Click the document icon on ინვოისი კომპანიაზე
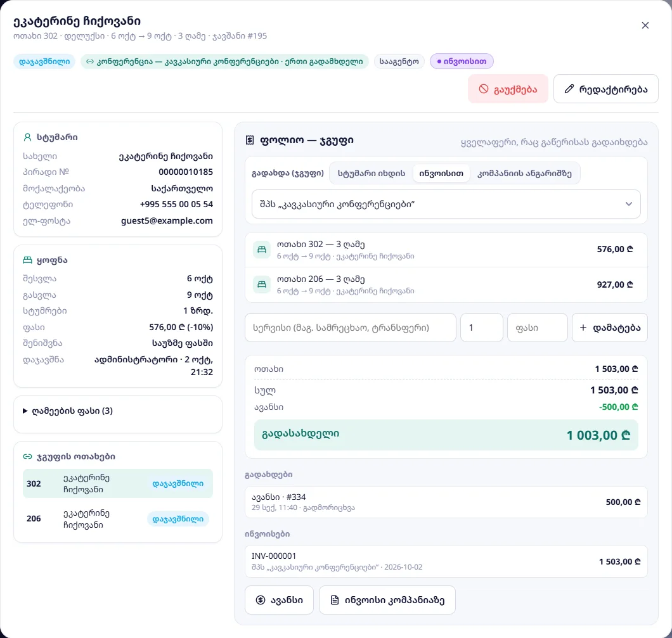This screenshot has height=638, width=672. click(335, 601)
